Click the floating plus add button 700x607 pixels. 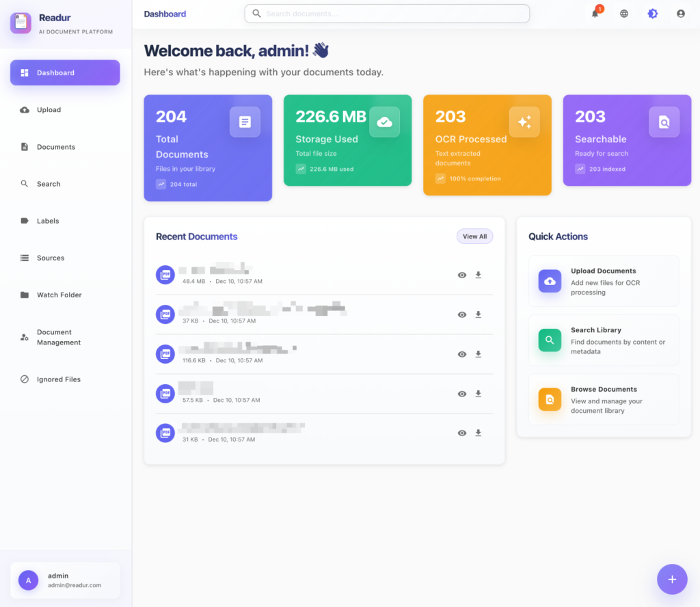pos(672,579)
